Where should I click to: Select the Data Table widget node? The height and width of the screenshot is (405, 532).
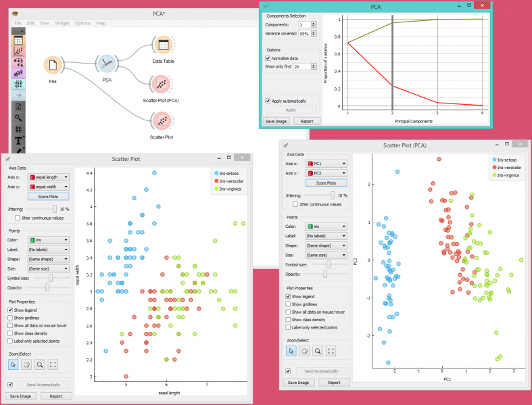[x=164, y=45]
